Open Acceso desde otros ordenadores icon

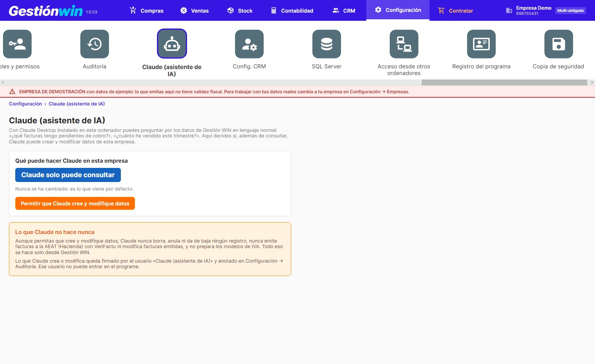coord(404,44)
